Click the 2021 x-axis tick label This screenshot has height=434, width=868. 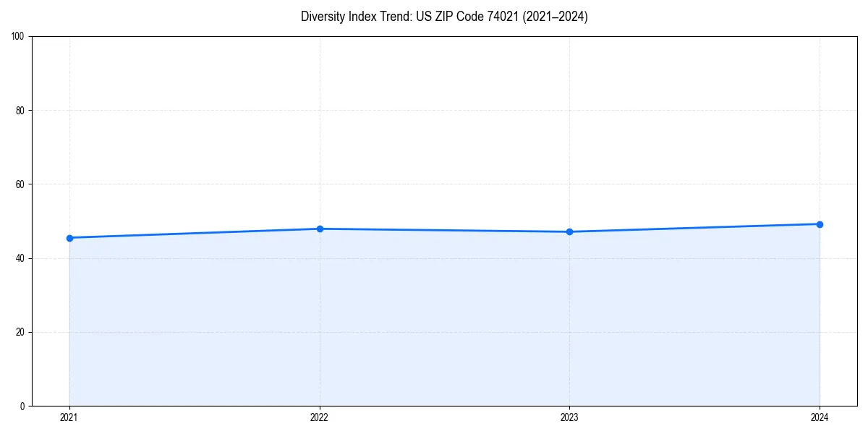pyautogui.click(x=69, y=417)
